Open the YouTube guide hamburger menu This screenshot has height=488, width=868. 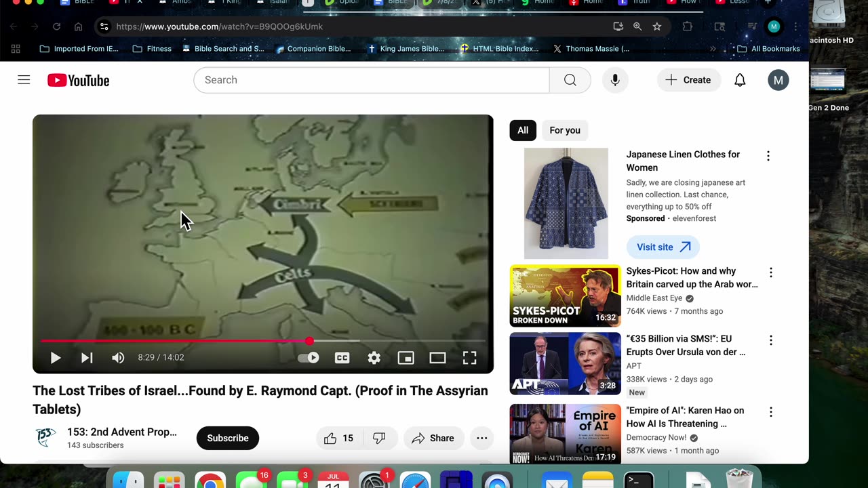coord(24,80)
